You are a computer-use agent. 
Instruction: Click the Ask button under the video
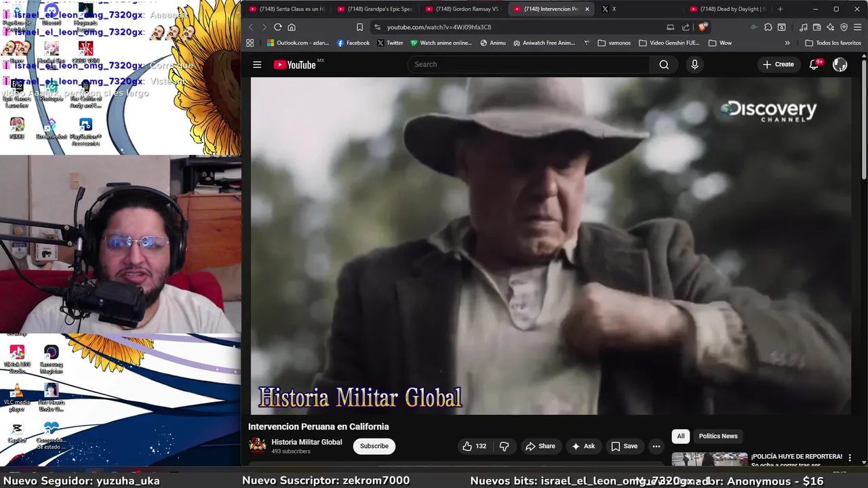[583, 446]
